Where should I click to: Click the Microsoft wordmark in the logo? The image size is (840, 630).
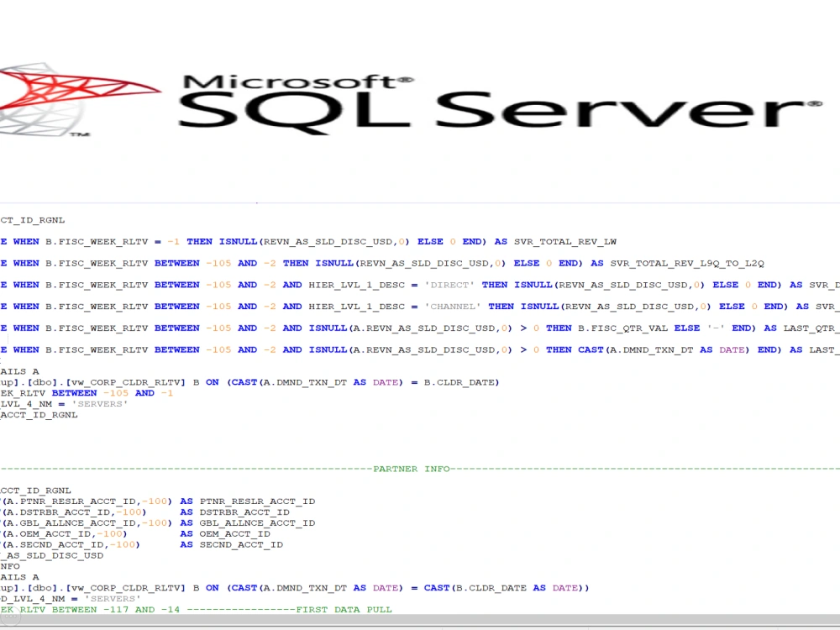[298, 81]
